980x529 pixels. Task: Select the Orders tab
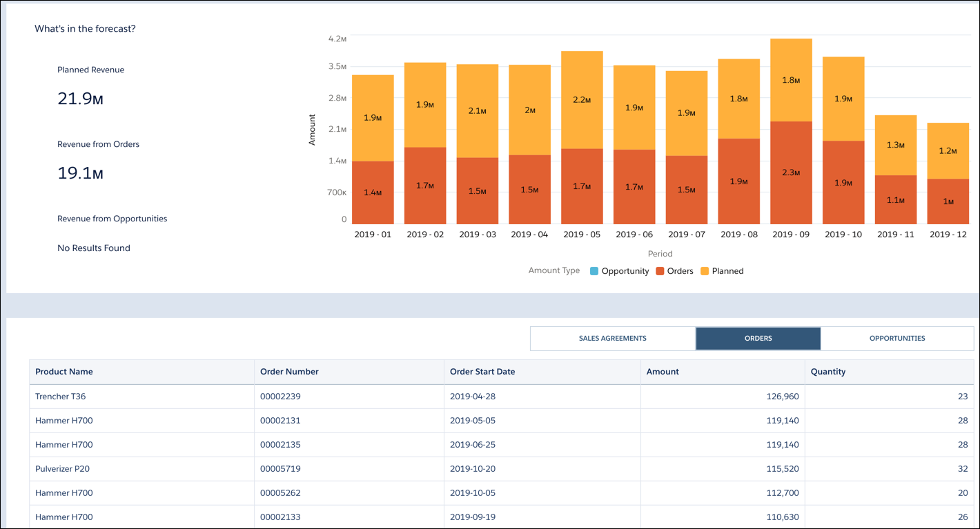point(758,338)
